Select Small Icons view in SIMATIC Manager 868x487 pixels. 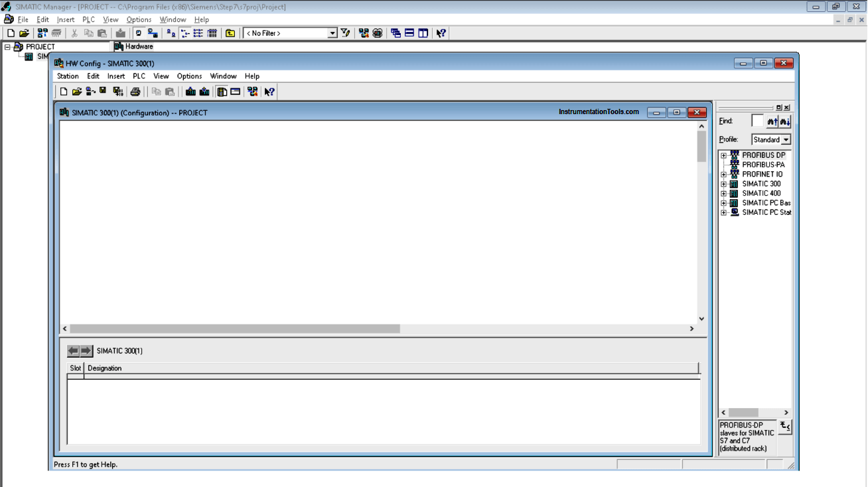pyautogui.click(x=185, y=33)
